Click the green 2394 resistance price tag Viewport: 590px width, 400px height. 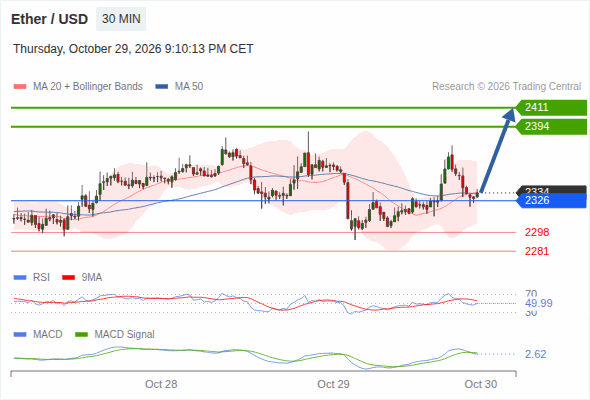click(x=551, y=126)
